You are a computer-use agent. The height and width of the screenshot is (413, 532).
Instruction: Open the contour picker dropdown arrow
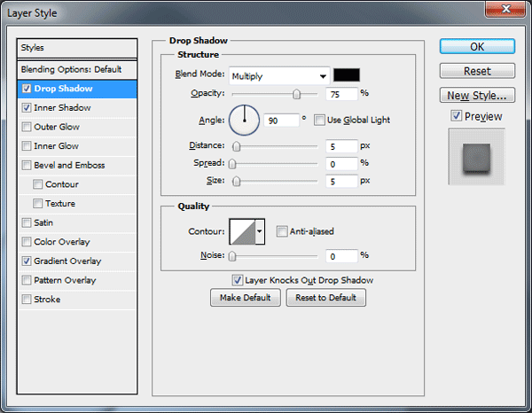point(260,231)
